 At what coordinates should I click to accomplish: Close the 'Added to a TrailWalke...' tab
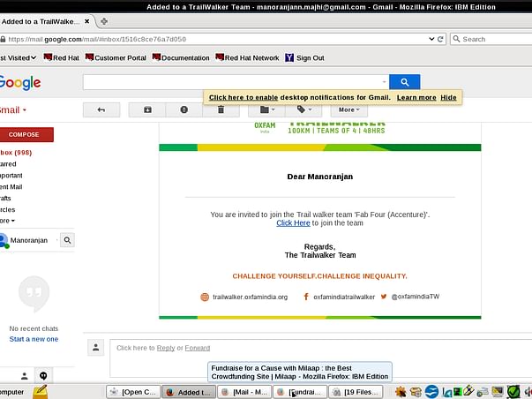[86, 21]
